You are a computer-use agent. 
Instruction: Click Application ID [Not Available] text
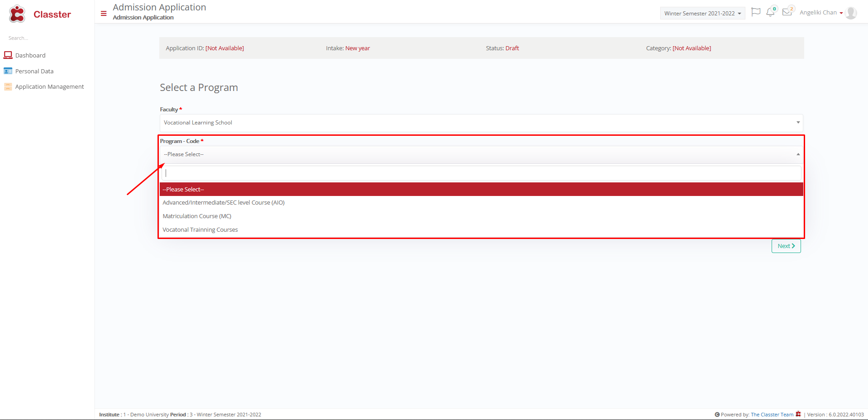[205, 48]
